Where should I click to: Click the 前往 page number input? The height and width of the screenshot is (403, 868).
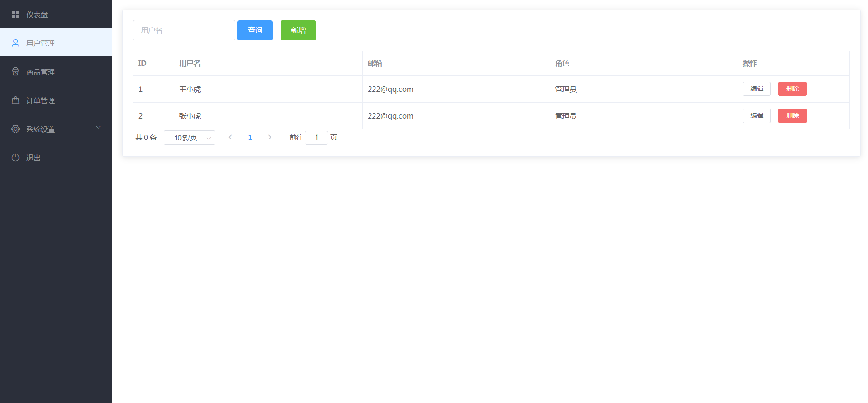tap(316, 138)
